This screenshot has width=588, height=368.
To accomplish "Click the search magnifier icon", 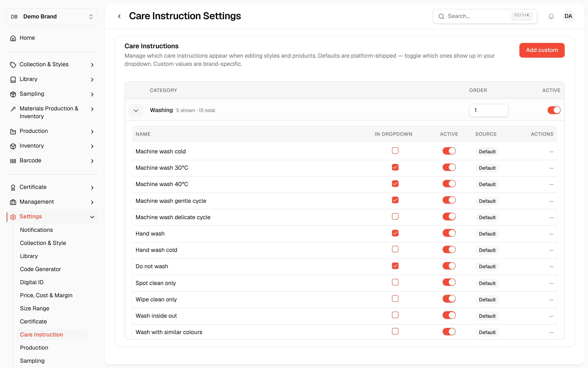I will (441, 16).
